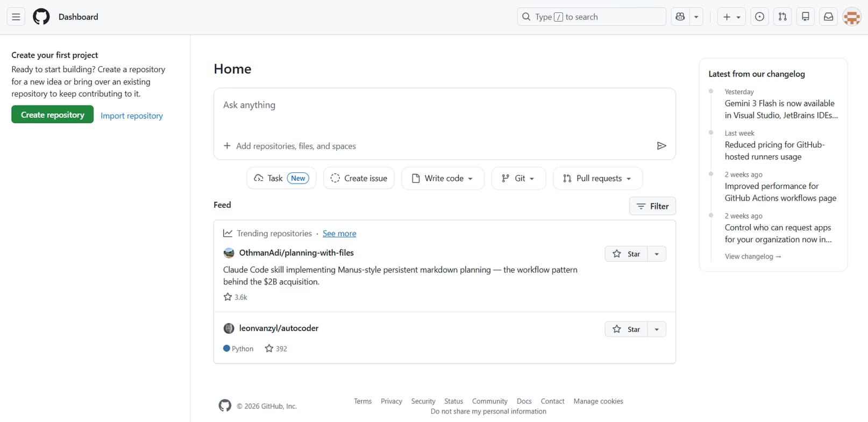
Task: Focus the Type to search field
Action: coord(592,17)
